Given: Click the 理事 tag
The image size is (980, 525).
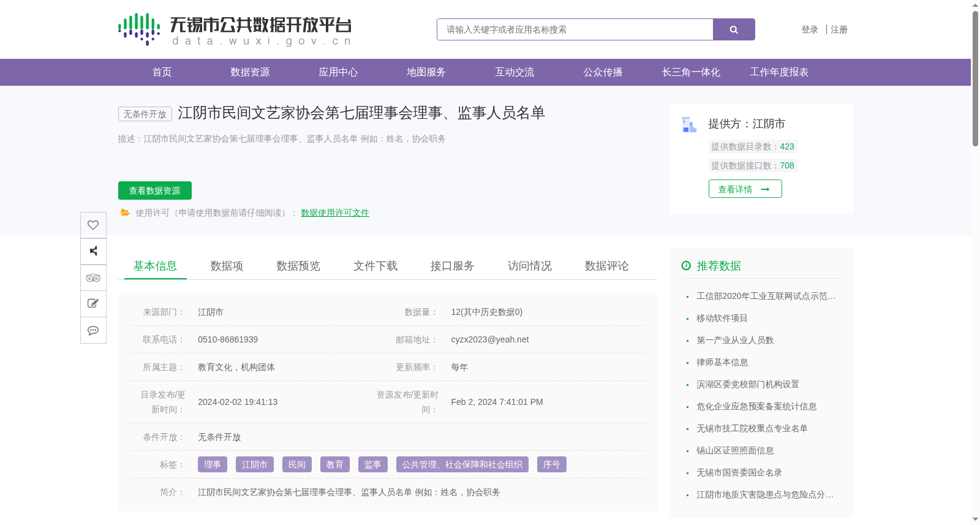Looking at the screenshot, I should (213, 464).
